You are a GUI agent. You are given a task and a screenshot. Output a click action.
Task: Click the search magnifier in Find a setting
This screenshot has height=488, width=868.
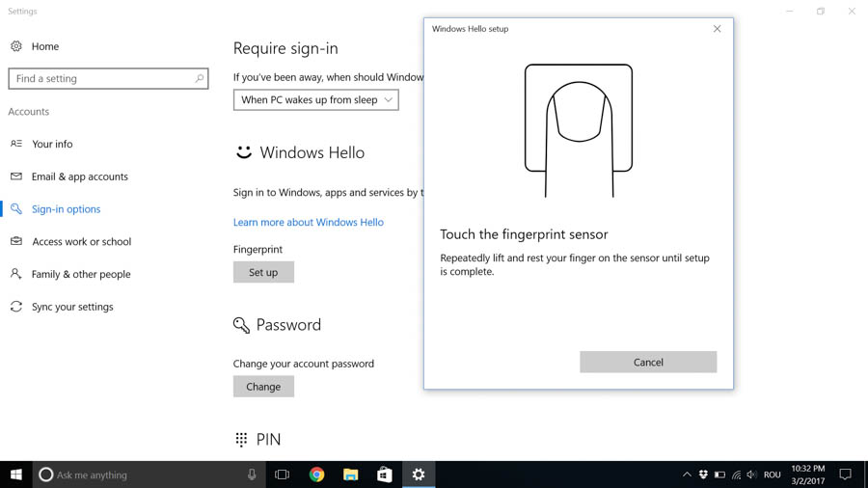200,78
